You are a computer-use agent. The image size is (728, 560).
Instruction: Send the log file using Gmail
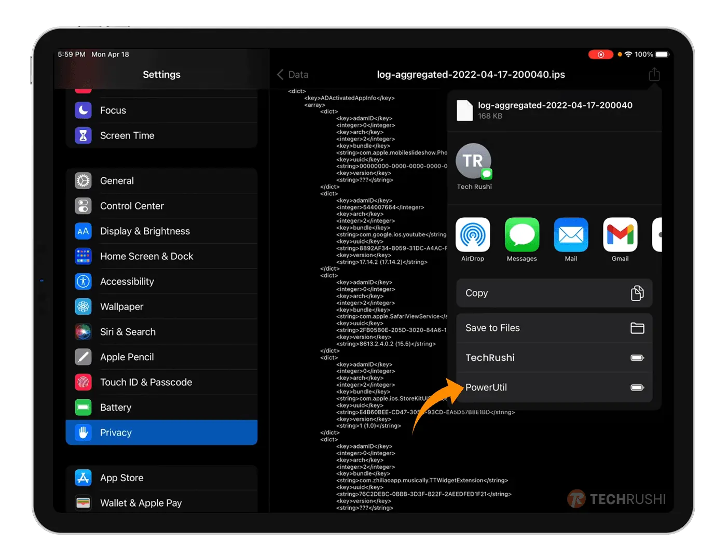click(x=620, y=235)
